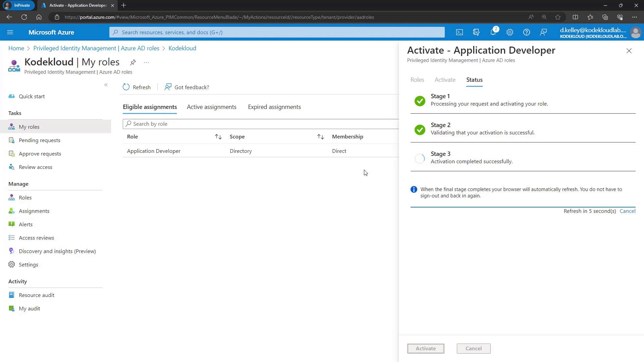Open portal settings gear icon
Screen dimensions: 644x362
tap(509, 33)
